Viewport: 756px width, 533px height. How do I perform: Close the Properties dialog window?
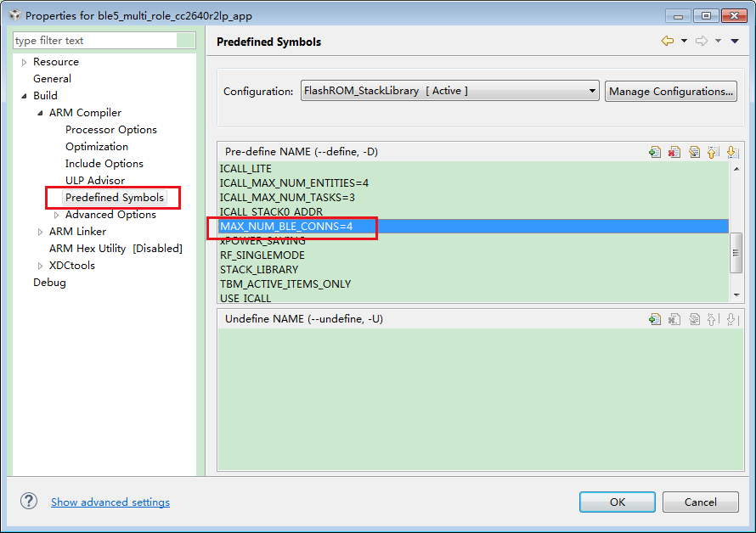point(734,16)
